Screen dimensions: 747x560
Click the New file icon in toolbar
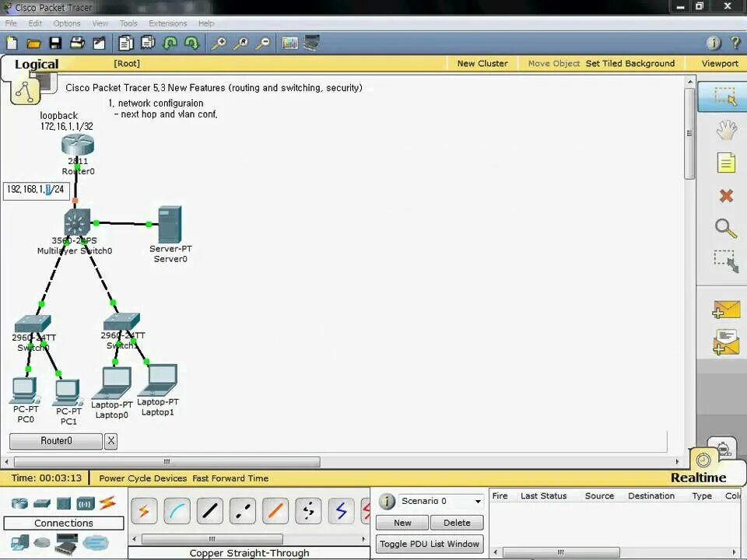coord(12,44)
